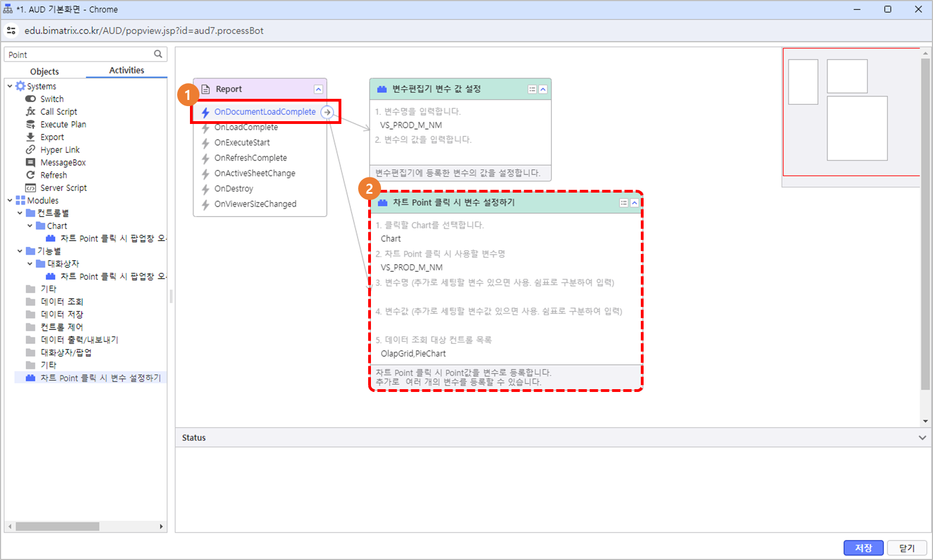Open the 컨트롤 제어 folder
The height and width of the screenshot is (560, 933).
tap(62, 327)
